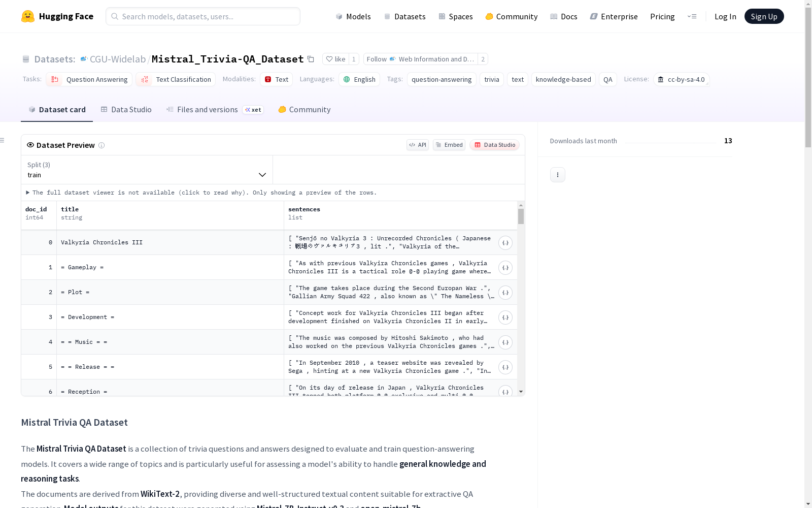Click the table scrollbar down arrow
The height and width of the screenshot is (508, 812).
tap(521, 392)
